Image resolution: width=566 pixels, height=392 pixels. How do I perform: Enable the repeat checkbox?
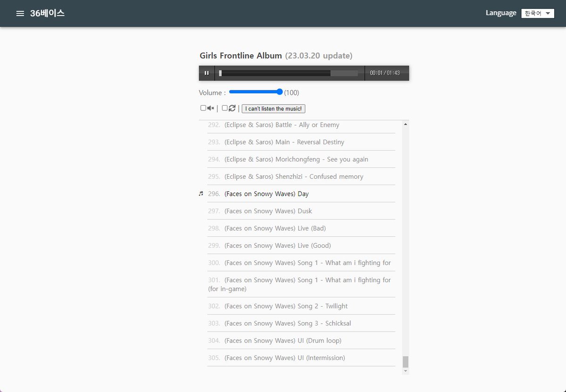coord(225,108)
